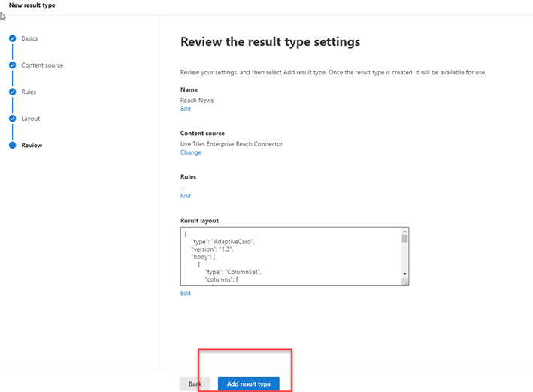Click the Back button
The width and height of the screenshot is (533, 392).
click(x=195, y=384)
